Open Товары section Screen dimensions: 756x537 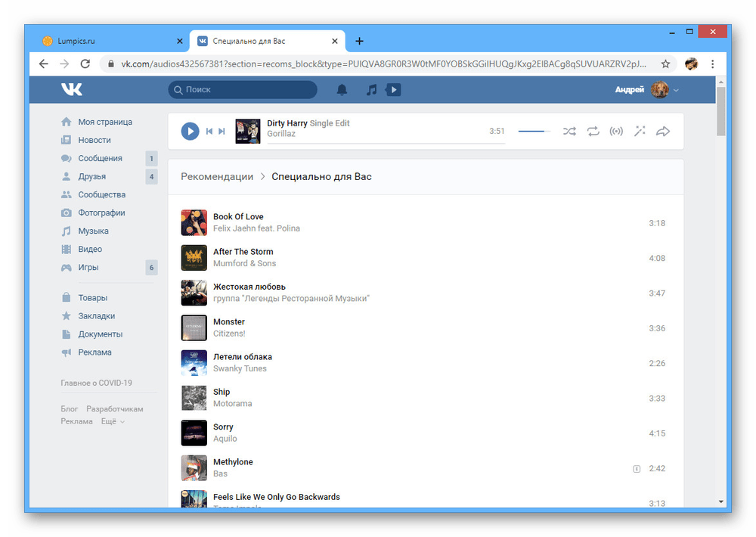click(x=93, y=298)
